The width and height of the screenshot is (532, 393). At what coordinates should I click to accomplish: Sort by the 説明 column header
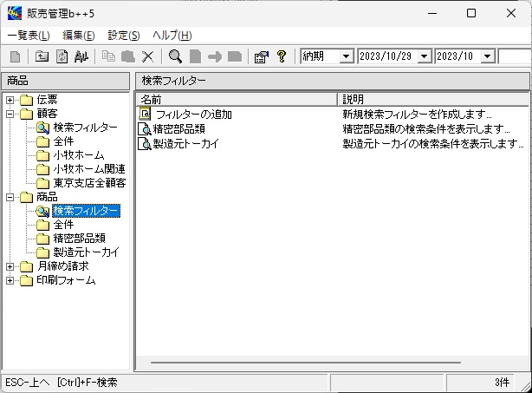click(433, 100)
